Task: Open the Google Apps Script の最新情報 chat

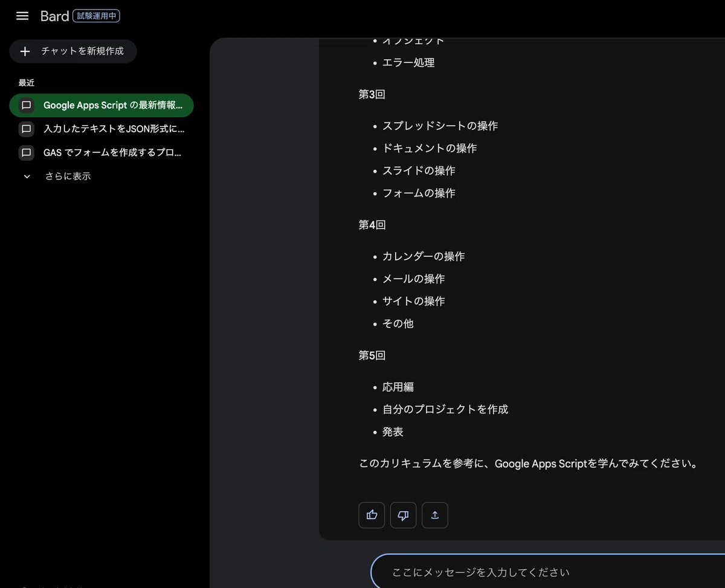Action: tap(101, 105)
